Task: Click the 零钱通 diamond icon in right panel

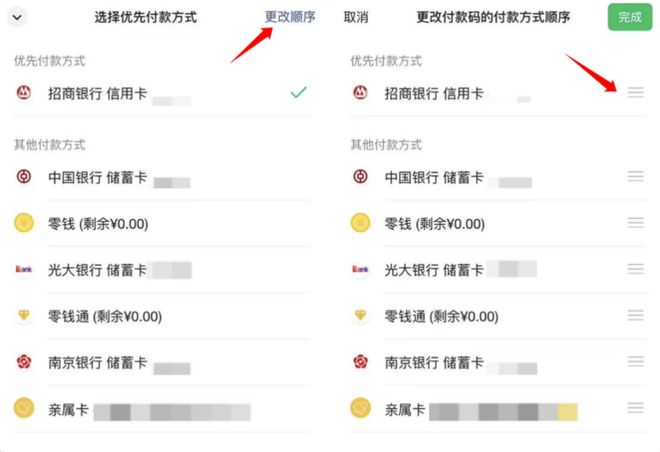Action: (x=360, y=315)
